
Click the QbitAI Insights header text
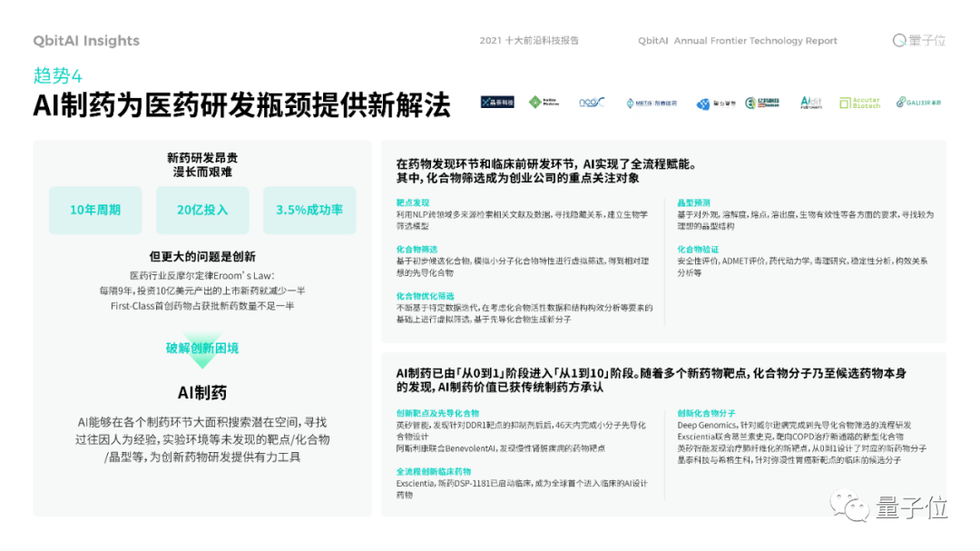[86, 41]
